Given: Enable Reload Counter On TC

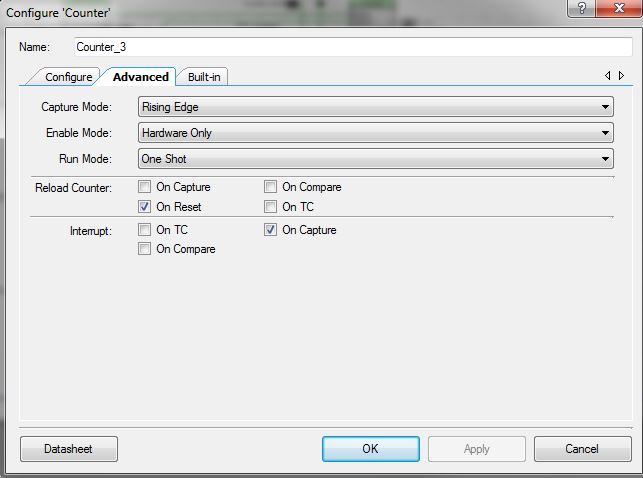Looking at the screenshot, I should click(x=270, y=207).
